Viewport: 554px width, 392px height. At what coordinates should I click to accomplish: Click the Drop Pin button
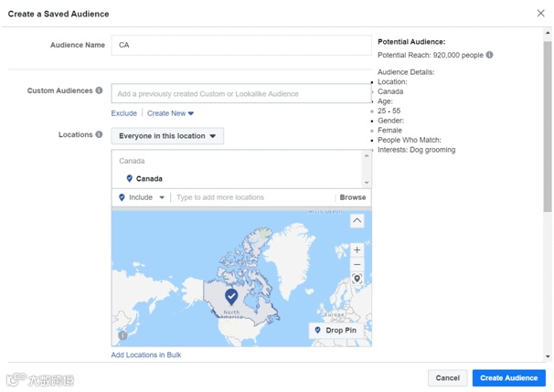336,330
